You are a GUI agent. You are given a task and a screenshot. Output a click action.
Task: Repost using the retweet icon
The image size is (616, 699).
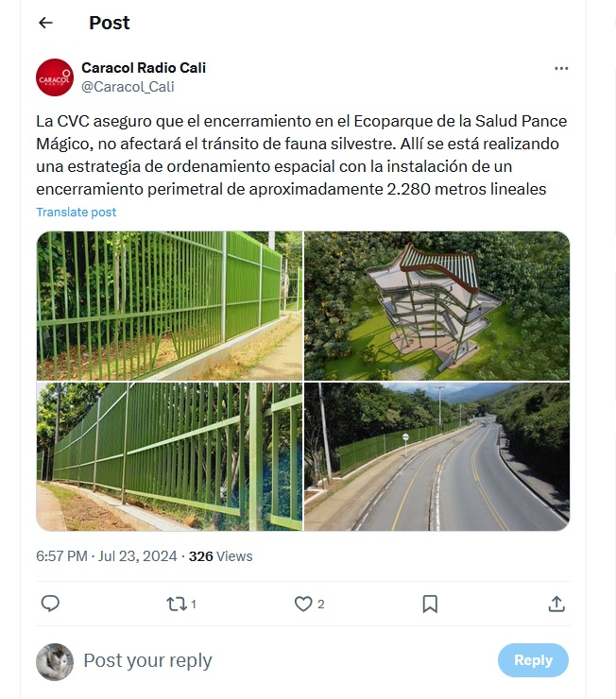(177, 604)
